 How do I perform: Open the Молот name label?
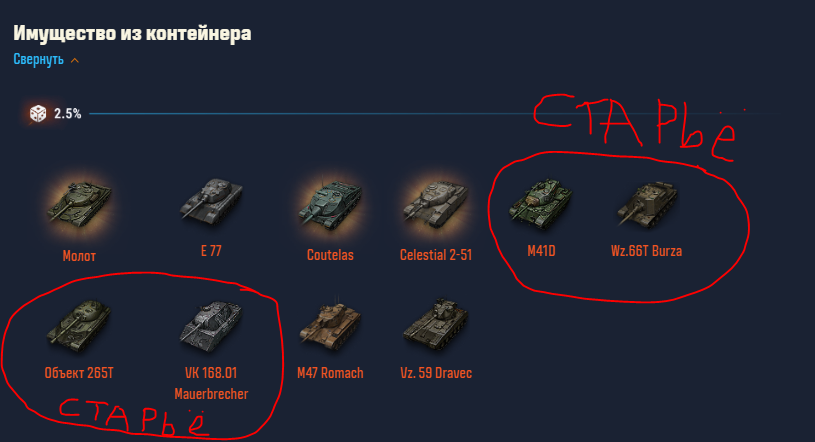pos(79,255)
